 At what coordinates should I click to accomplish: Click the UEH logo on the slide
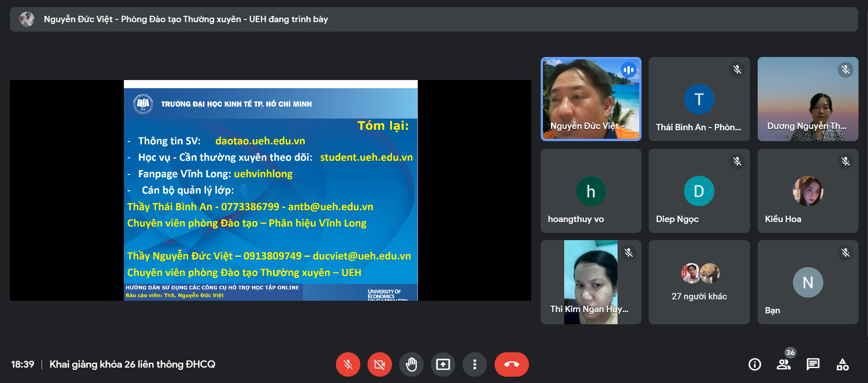pos(143,104)
